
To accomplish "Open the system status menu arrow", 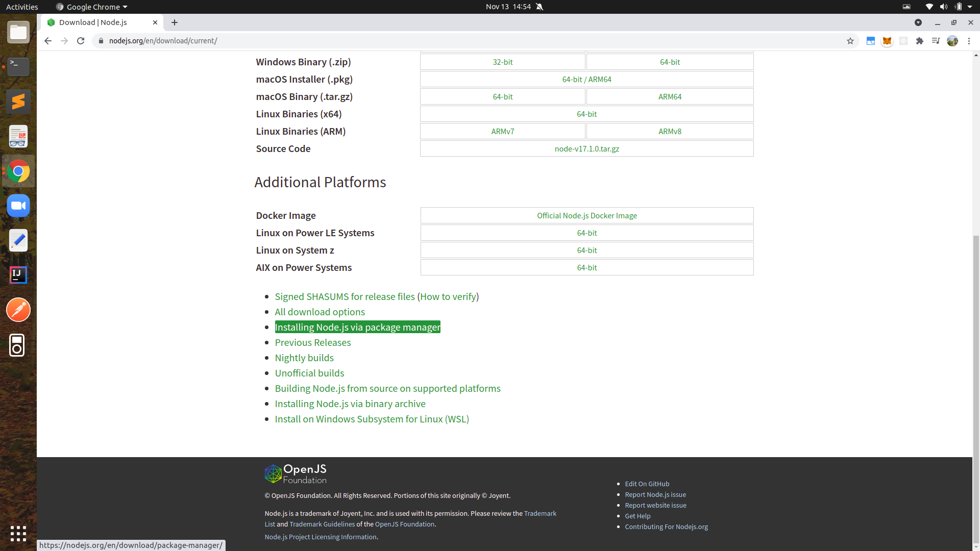I will [x=969, y=7].
